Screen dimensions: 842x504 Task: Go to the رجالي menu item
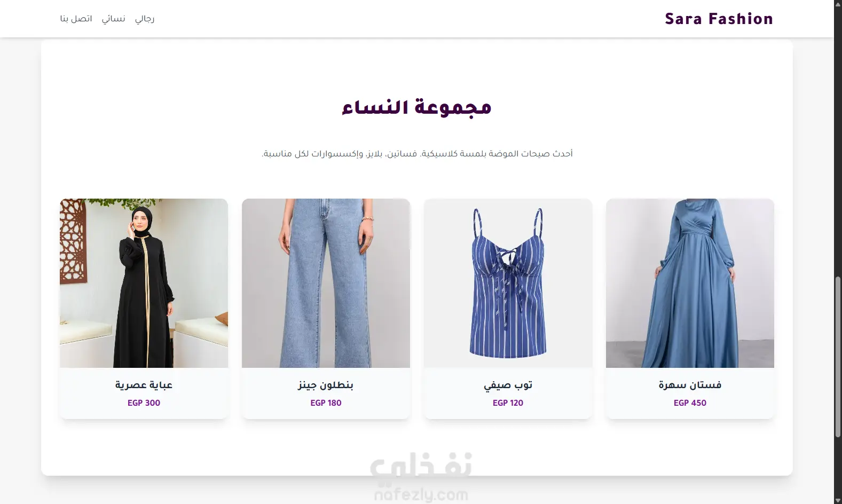click(x=145, y=19)
